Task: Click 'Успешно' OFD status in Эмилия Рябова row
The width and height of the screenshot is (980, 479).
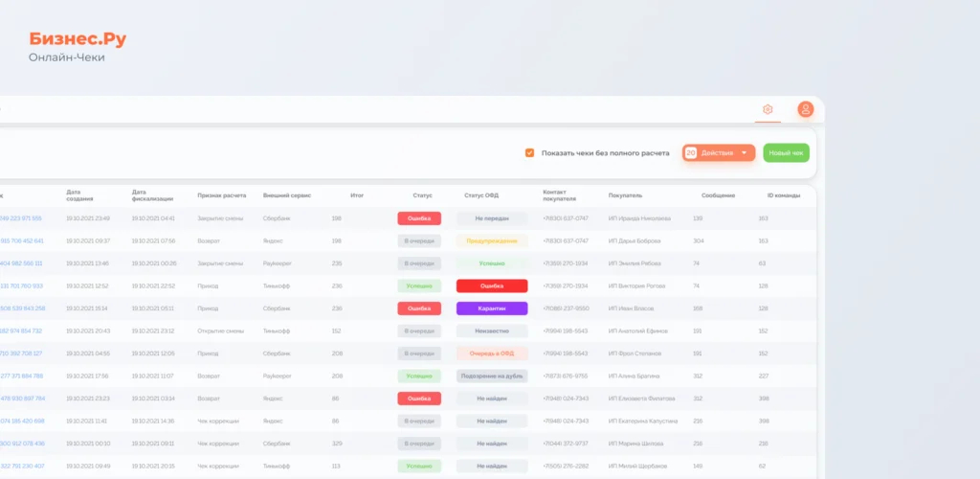Action: point(492,263)
